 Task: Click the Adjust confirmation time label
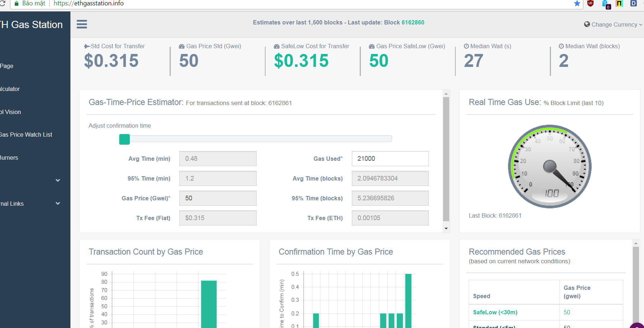tap(120, 126)
